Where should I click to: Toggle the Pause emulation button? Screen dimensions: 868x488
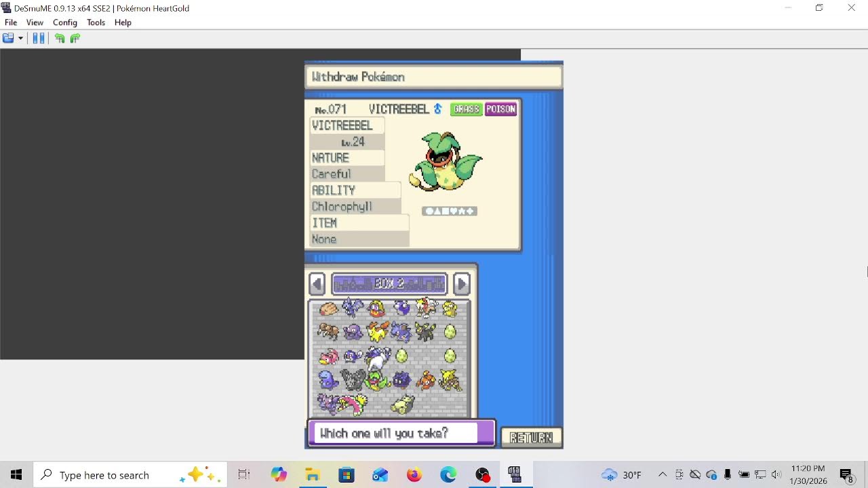pos(39,38)
